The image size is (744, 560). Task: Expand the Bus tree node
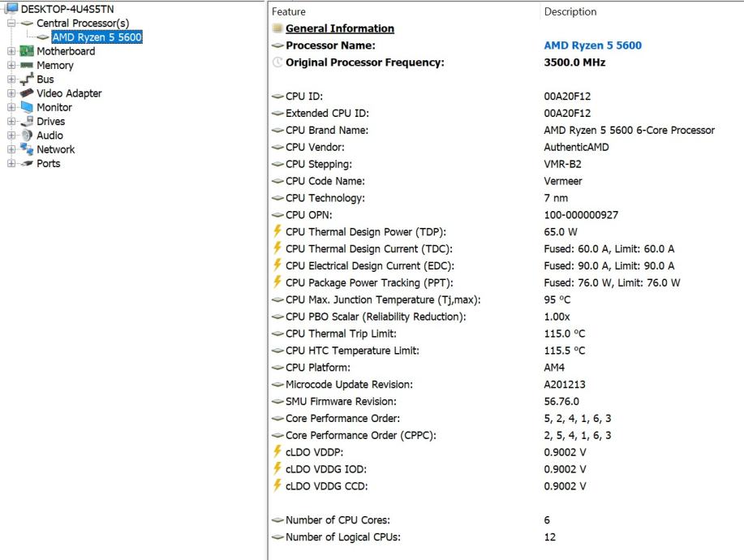coord(11,80)
